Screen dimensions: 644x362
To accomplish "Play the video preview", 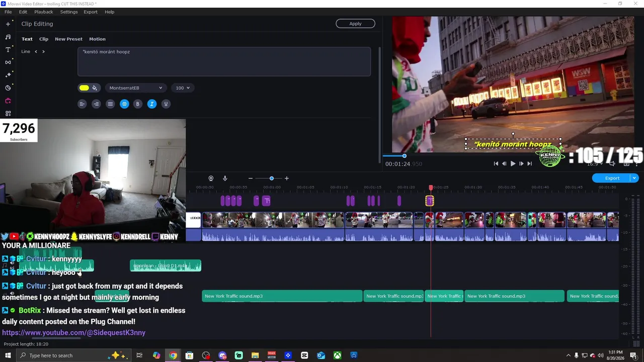I will coord(513,163).
